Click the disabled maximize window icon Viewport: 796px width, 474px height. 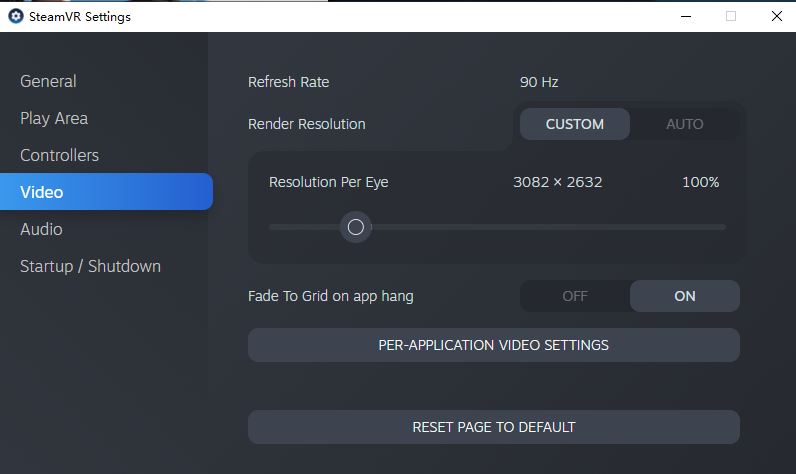point(731,16)
